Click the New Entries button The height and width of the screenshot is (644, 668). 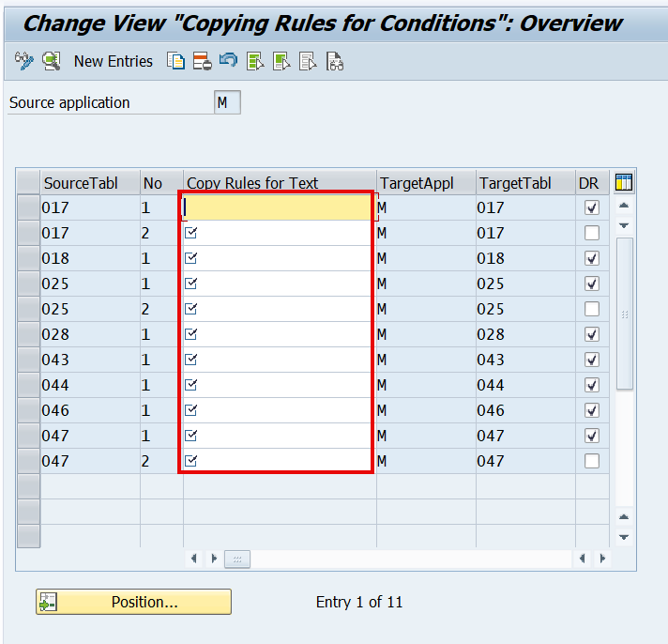113,61
